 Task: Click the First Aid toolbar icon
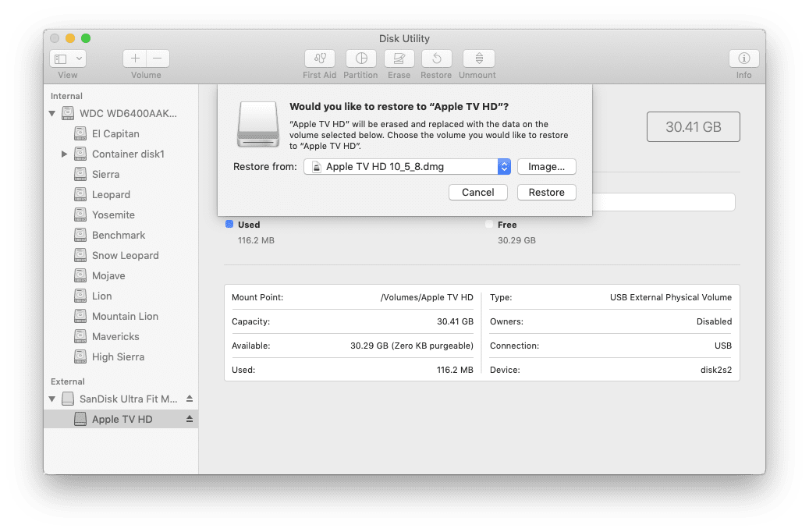pos(319,59)
